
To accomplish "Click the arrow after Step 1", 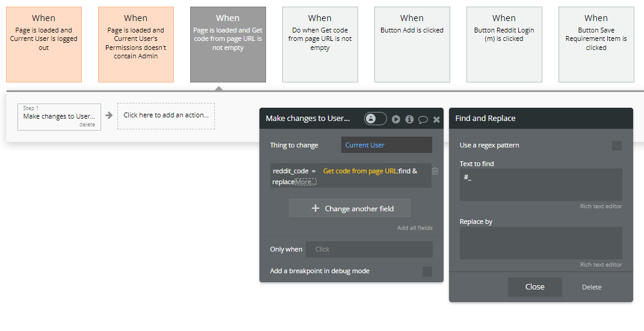I will point(109,116).
